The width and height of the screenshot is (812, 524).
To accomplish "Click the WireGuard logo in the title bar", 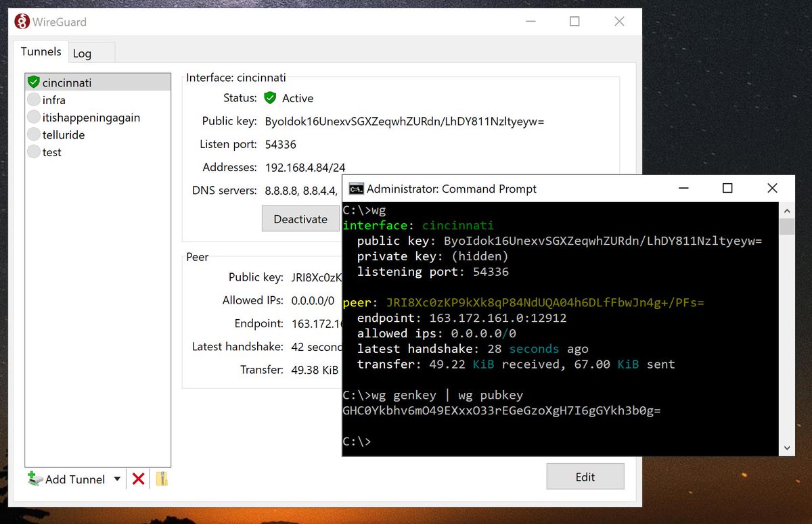I will click(22, 22).
